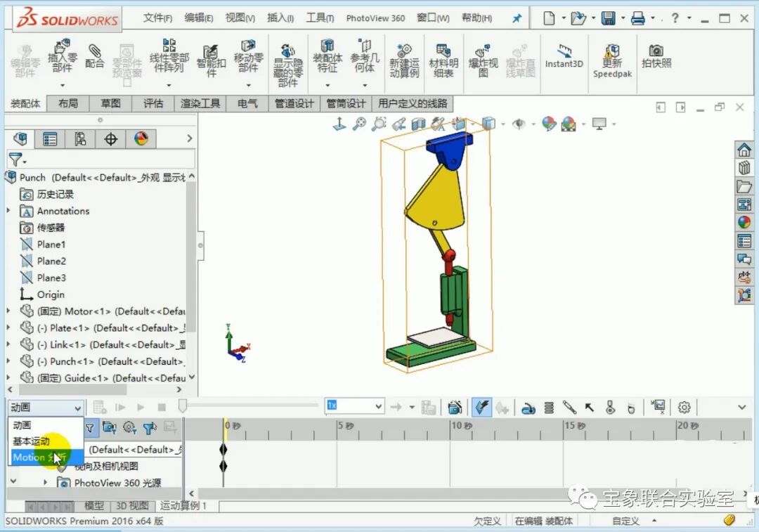The height and width of the screenshot is (532, 759).
Task: Expand the Punch<1> component node
Action: pyautogui.click(x=8, y=361)
